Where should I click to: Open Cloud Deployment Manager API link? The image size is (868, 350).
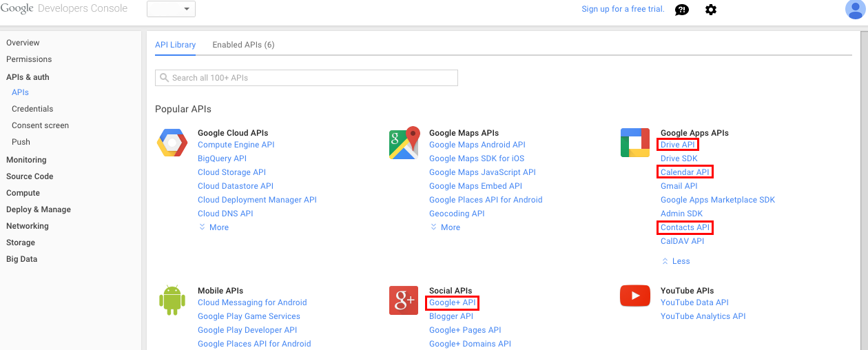257,200
